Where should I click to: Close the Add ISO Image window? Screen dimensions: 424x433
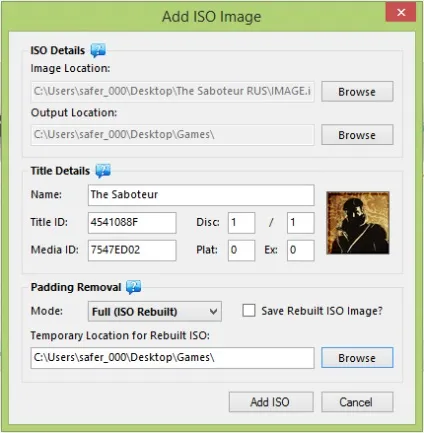(401, 13)
